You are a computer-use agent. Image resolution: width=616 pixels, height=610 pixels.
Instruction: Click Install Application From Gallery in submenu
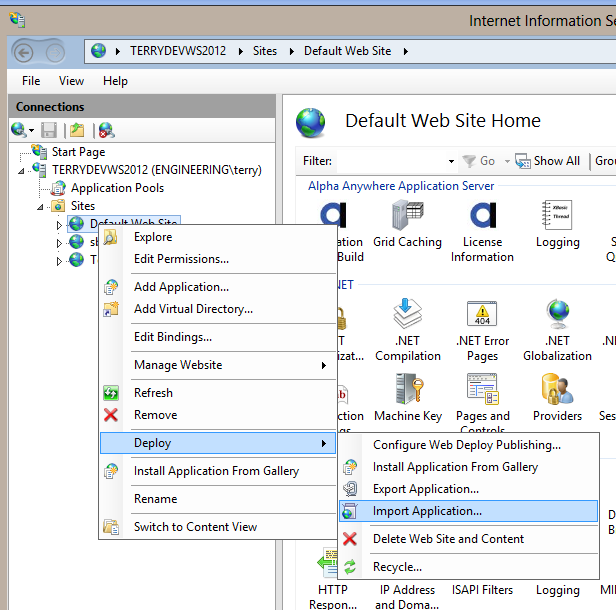pyautogui.click(x=468, y=467)
